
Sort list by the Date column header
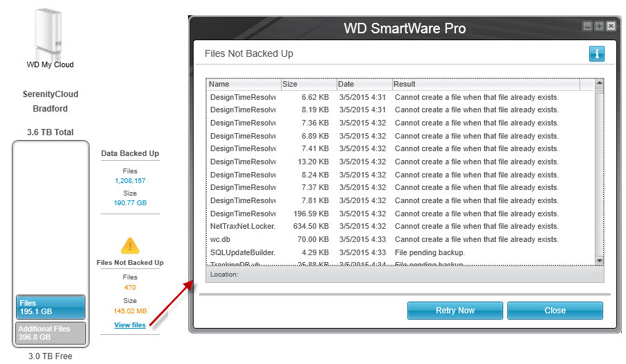(364, 84)
